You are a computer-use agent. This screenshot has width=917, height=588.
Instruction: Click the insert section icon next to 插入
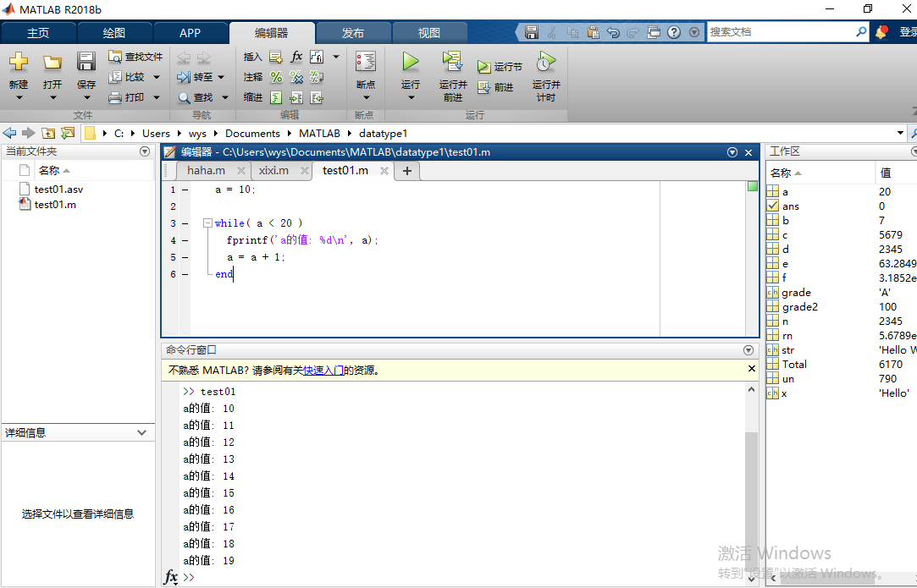pos(276,57)
